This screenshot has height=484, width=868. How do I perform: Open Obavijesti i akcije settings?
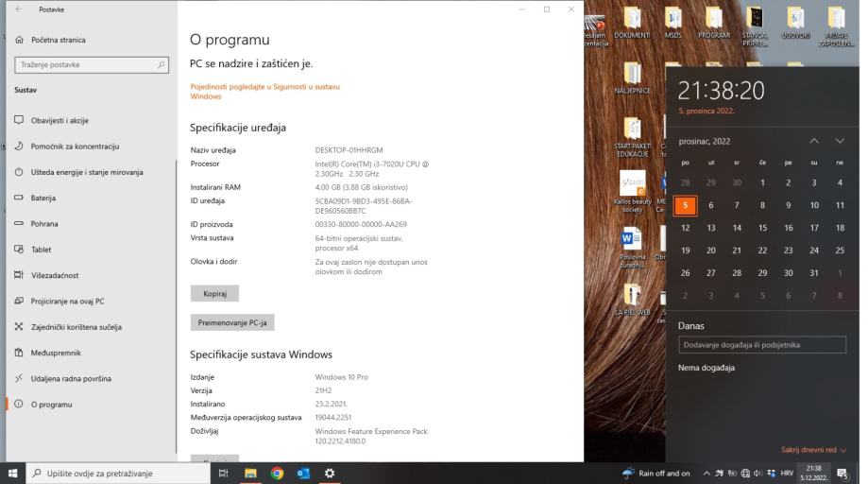(60, 120)
